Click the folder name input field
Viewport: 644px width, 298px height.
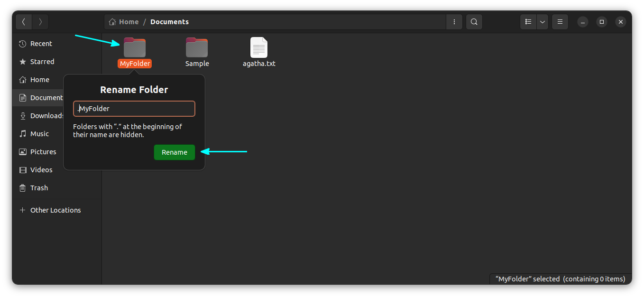(x=134, y=109)
